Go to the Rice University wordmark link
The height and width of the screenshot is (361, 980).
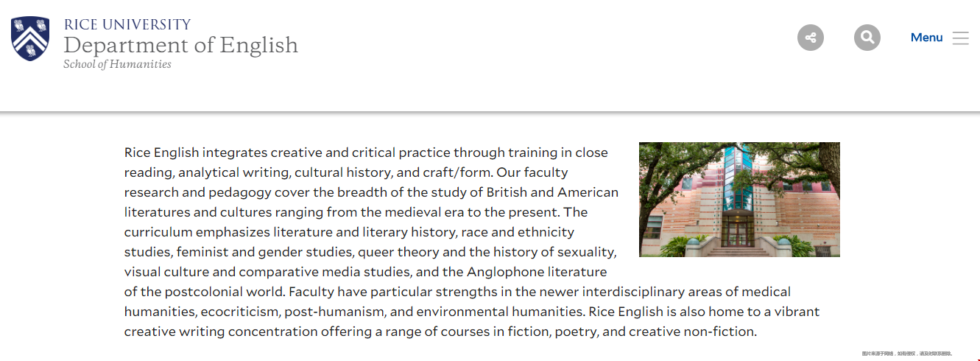[x=127, y=24]
